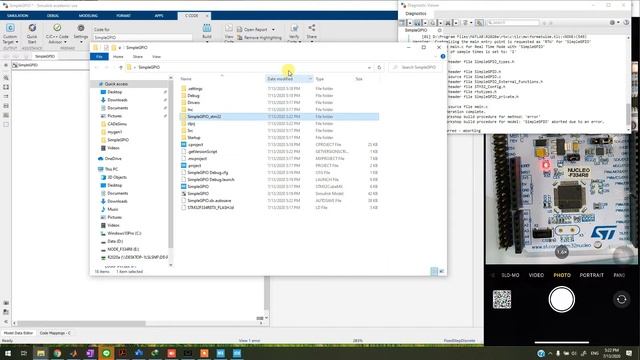Image resolution: width=640 pixels, height=360 pixels.
Task: Open Chrome from the taskbar
Action: [57, 353]
